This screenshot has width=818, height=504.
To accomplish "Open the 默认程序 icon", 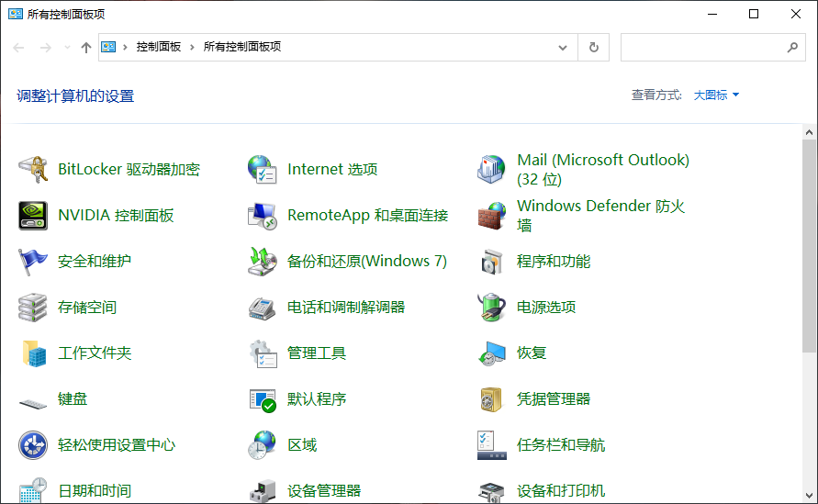I will pyautogui.click(x=263, y=399).
